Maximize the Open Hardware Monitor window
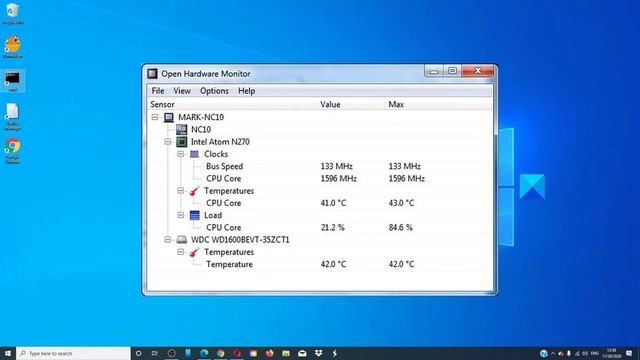The image size is (640, 360). pos(452,71)
